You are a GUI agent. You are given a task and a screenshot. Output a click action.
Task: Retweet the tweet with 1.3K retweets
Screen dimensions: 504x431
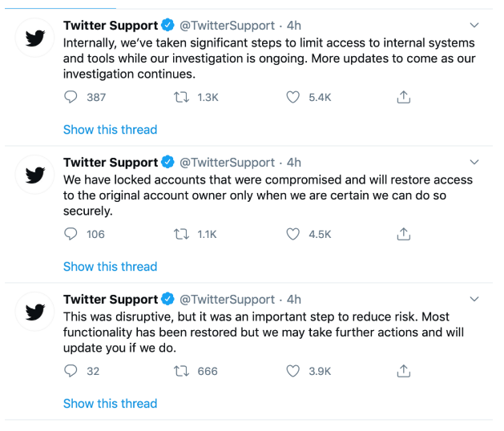(x=182, y=97)
